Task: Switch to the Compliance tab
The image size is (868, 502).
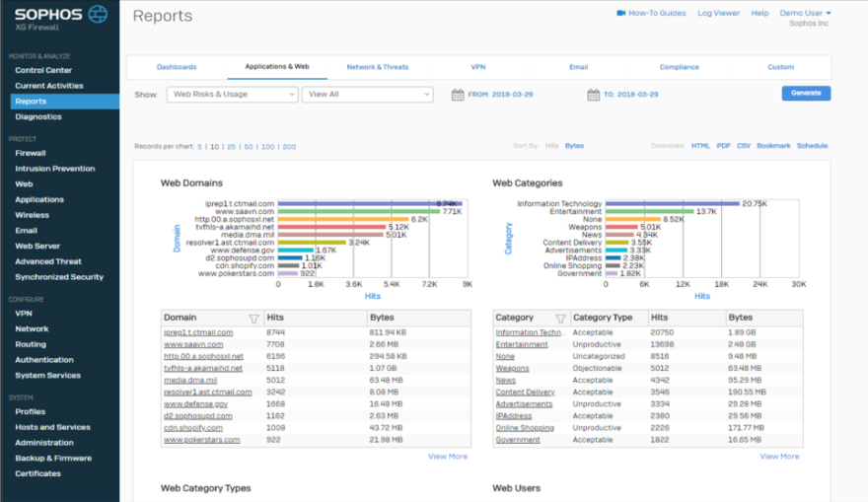Action: (x=679, y=67)
